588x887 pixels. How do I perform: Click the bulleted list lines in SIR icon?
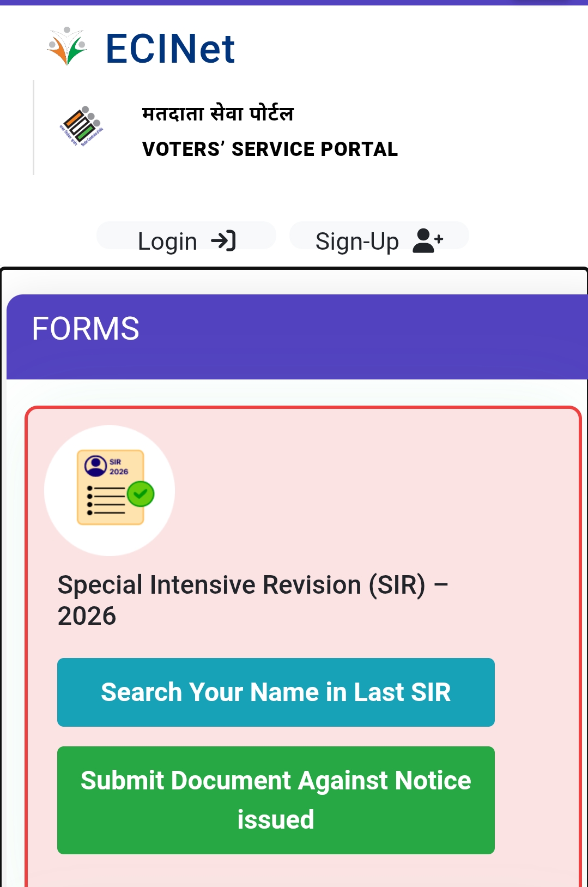[x=107, y=500]
